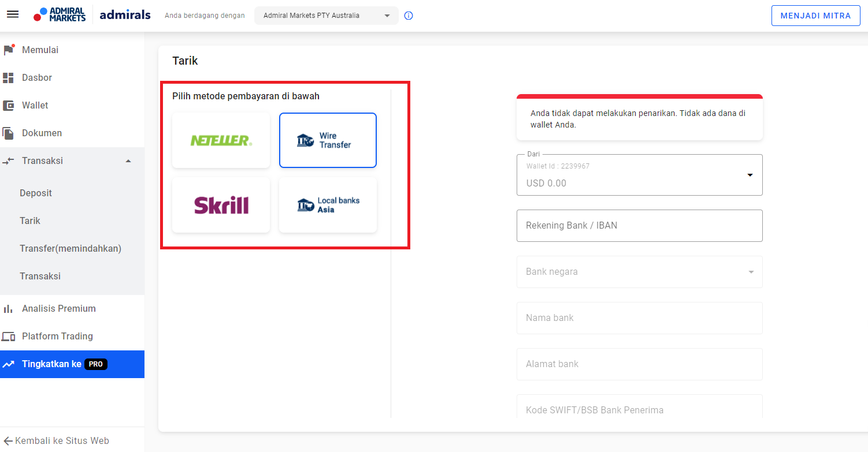
Task: Click the Dokumen icon in sidebar
Action: 8,133
